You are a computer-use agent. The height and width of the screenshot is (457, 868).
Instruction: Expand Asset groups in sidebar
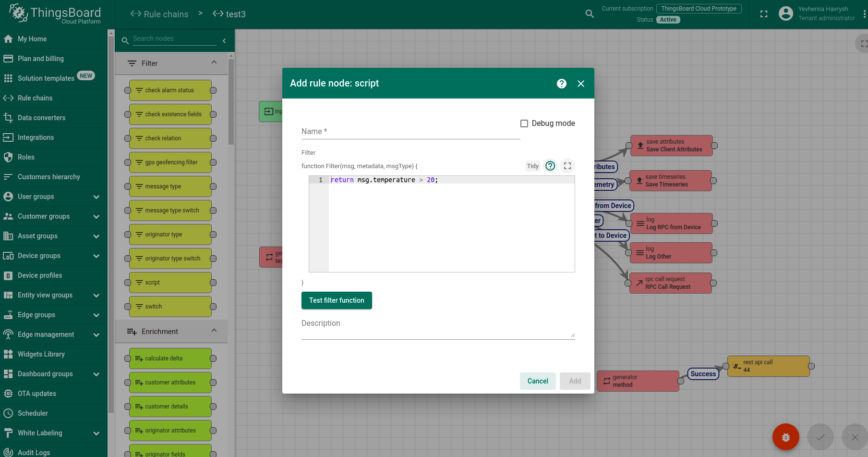click(96, 236)
